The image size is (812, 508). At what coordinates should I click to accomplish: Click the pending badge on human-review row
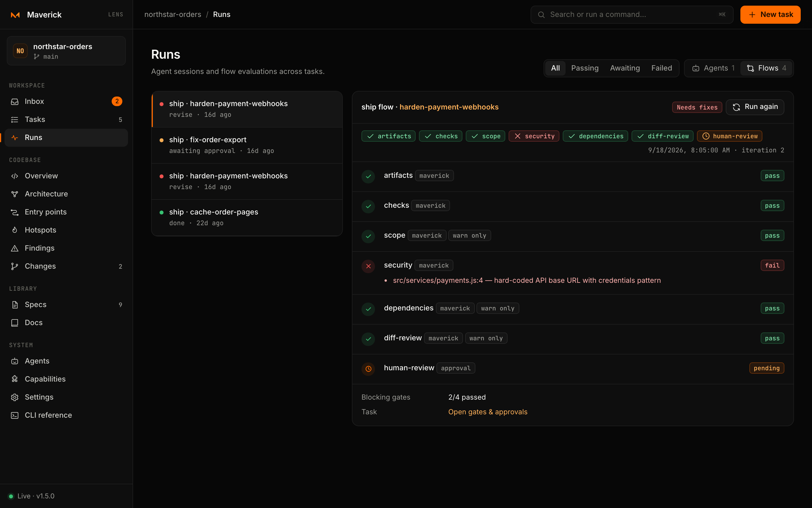pos(766,368)
